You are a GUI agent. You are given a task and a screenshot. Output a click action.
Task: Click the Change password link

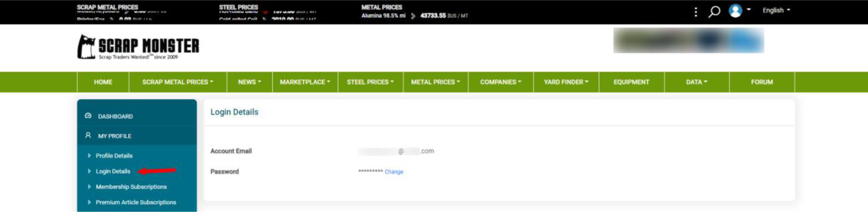click(x=394, y=172)
